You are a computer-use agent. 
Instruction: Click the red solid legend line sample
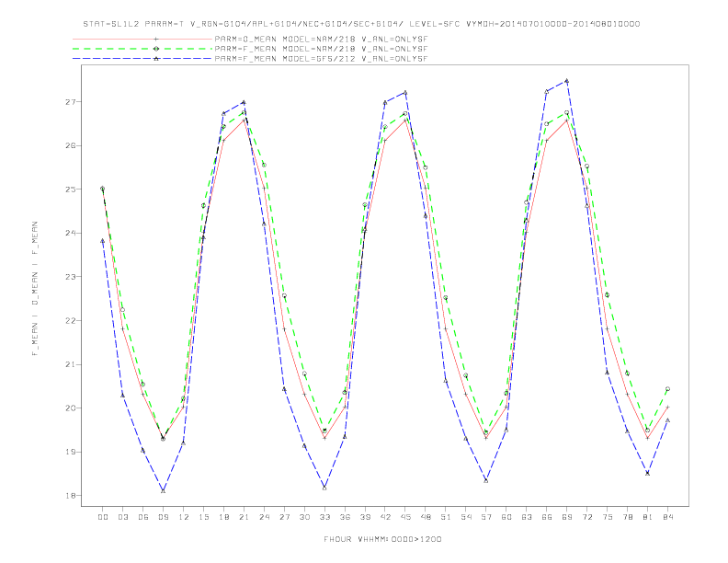(142, 39)
